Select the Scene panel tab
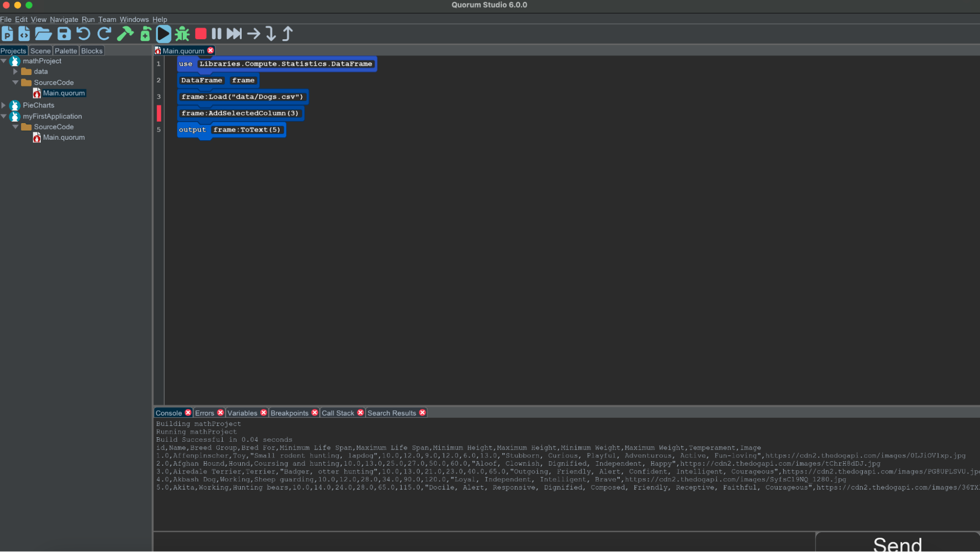 click(40, 50)
